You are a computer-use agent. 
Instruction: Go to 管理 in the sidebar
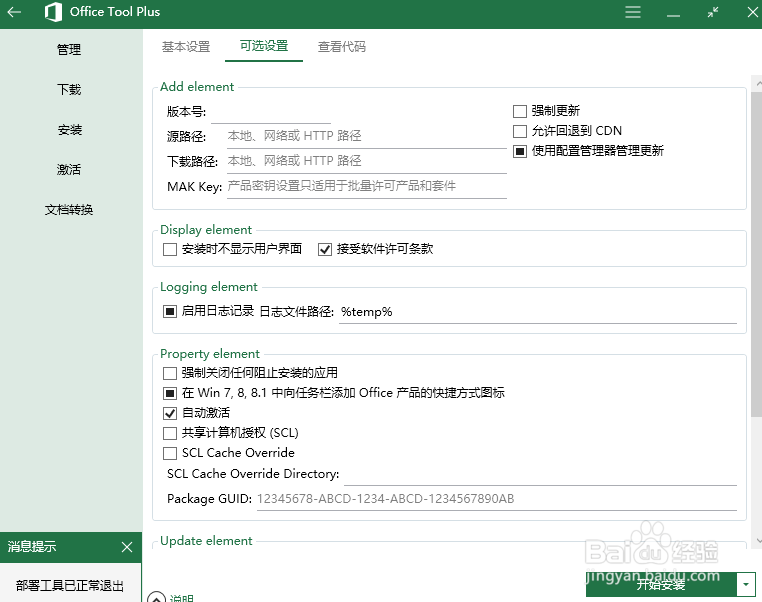69,50
